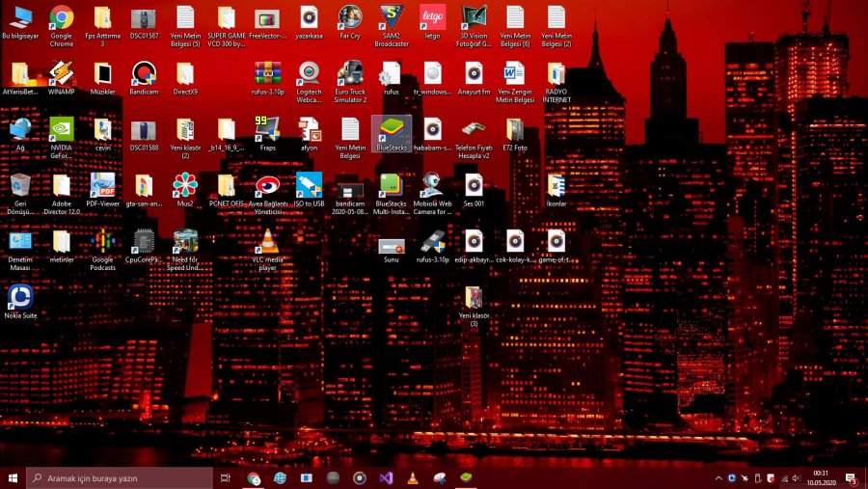Image resolution: width=868 pixels, height=489 pixels.
Task: Select the PDF-Viewer desktop icon
Action: 102,190
